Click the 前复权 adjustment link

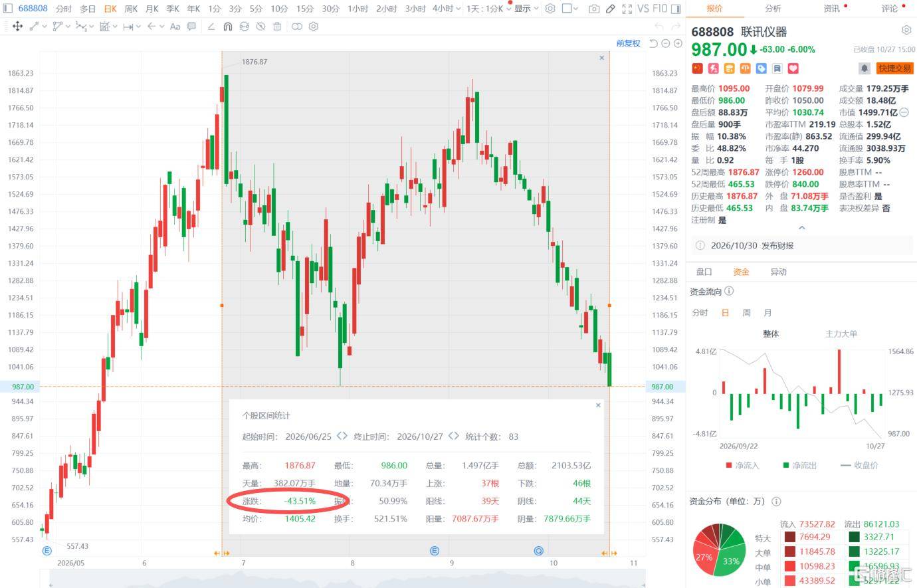pos(628,43)
